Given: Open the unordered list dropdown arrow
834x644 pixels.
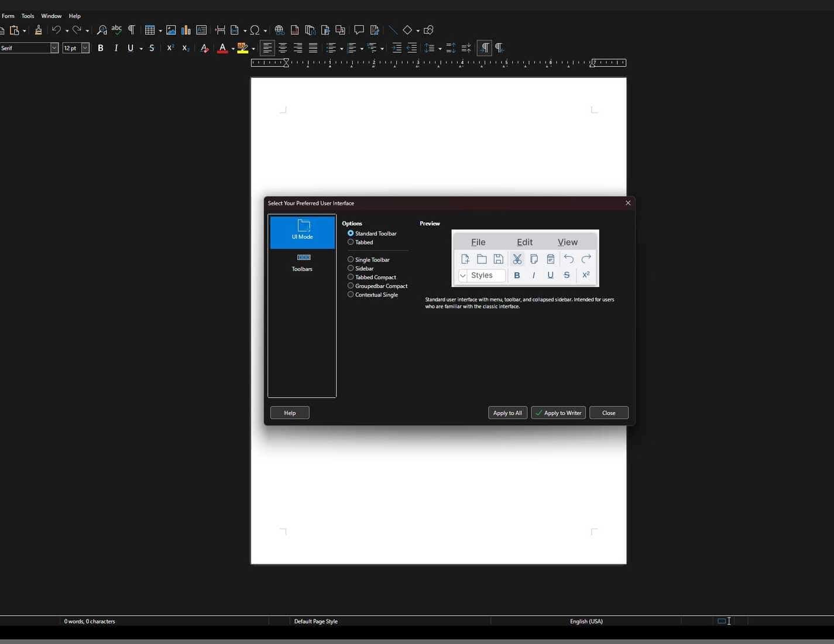Looking at the screenshot, I should [x=342, y=49].
